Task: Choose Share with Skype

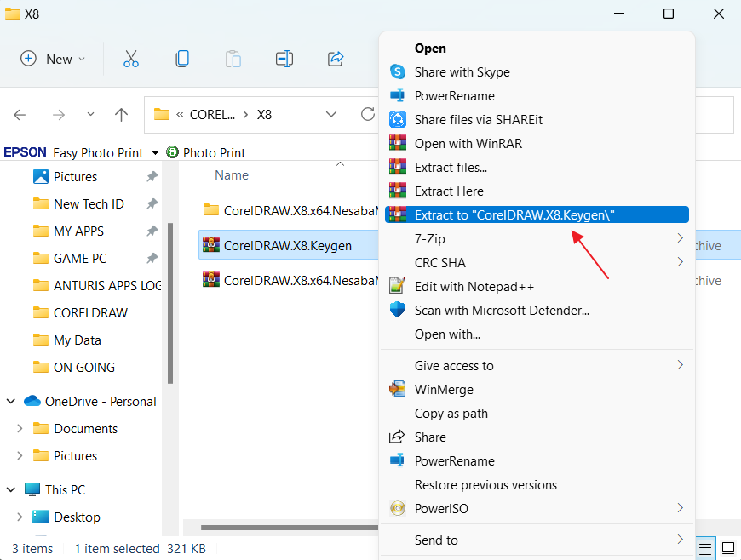Action: [537, 71]
